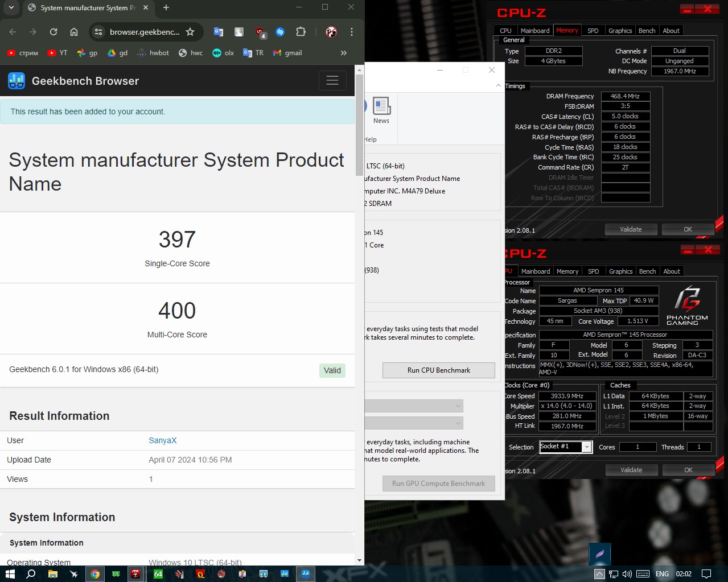Image resolution: width=728 pixels, height=582 pixels.
Task: Collapse the Geekbench app ribbon chevron
Action: 499,85
